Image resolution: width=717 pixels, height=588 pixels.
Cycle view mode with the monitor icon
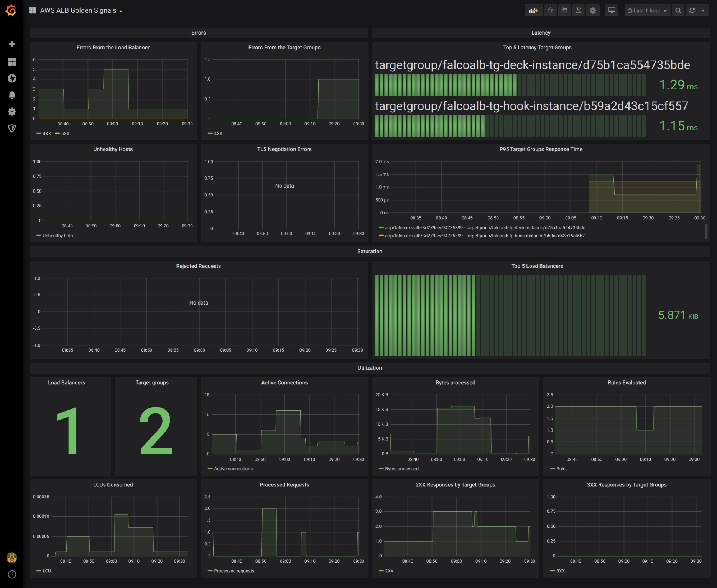612,11
